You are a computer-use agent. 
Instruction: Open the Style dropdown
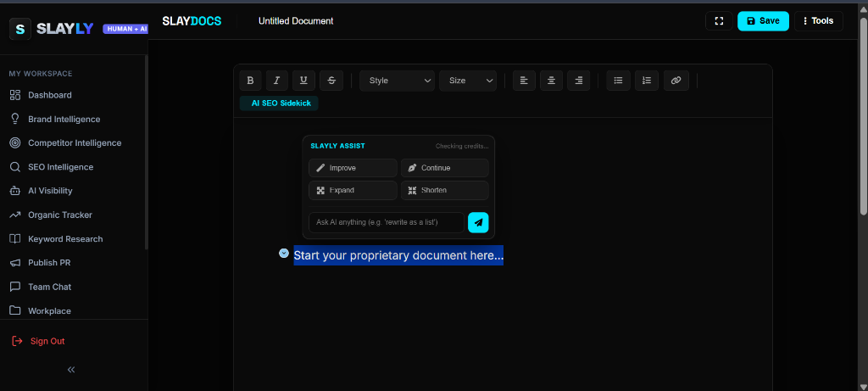pos(397,81)
